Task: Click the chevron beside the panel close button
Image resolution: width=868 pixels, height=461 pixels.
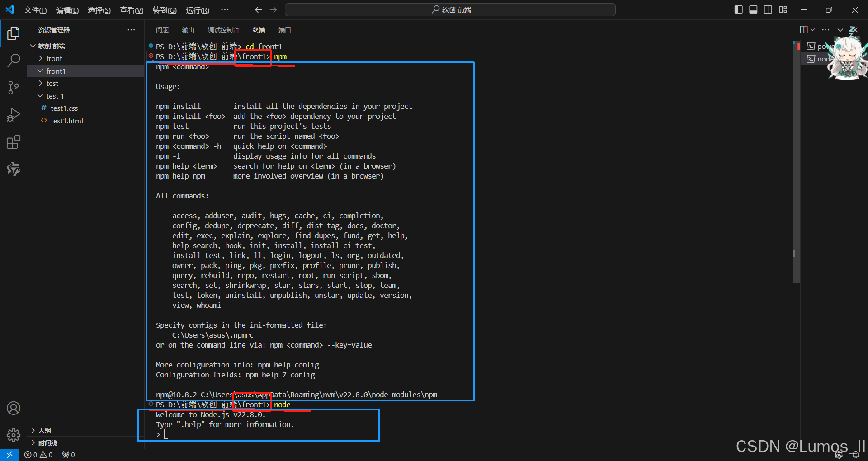Action: (840, 30)
